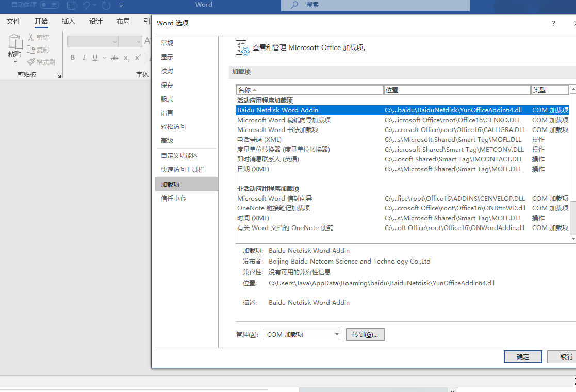
Task: Click the 格式刷 format painter icon
Action: (x=31, y=62)
